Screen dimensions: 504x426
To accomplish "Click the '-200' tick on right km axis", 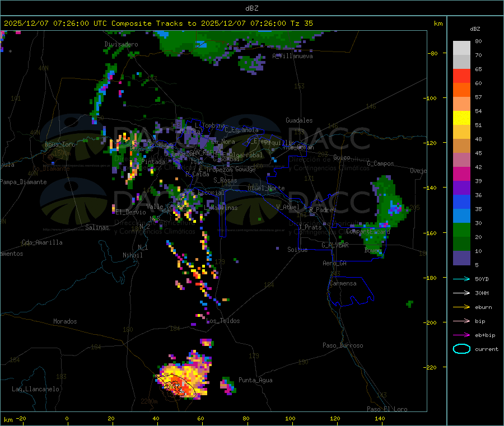I will pos(429,322).
